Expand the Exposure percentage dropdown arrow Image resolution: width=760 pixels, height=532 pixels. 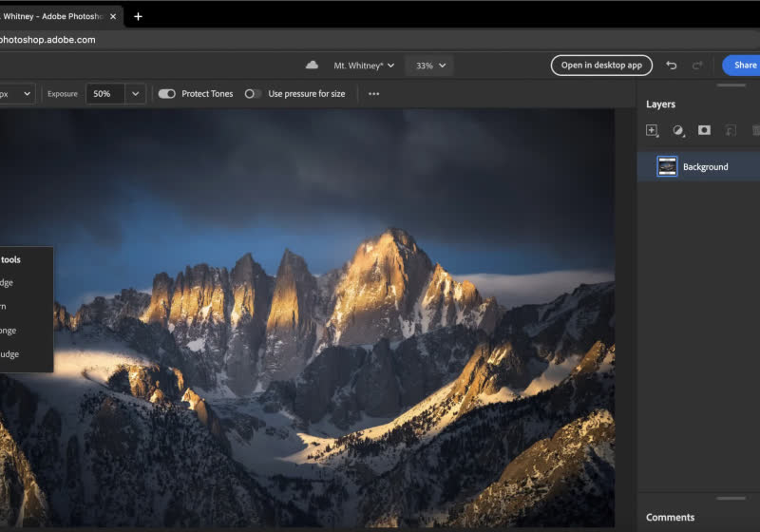click(135, 94)
